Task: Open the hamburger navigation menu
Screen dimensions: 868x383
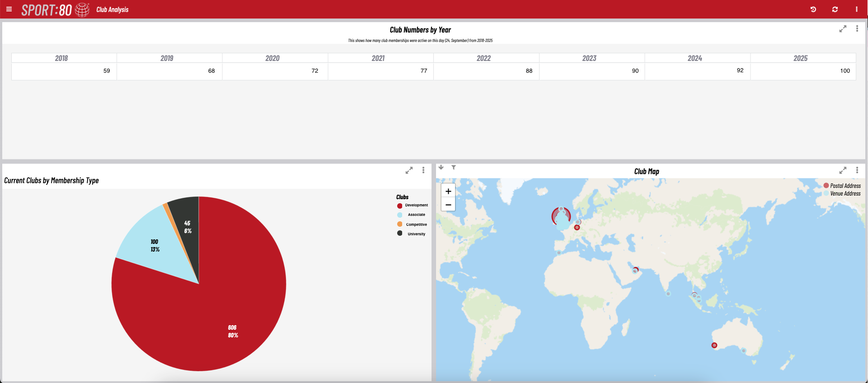Action: (x=9, y=9)
